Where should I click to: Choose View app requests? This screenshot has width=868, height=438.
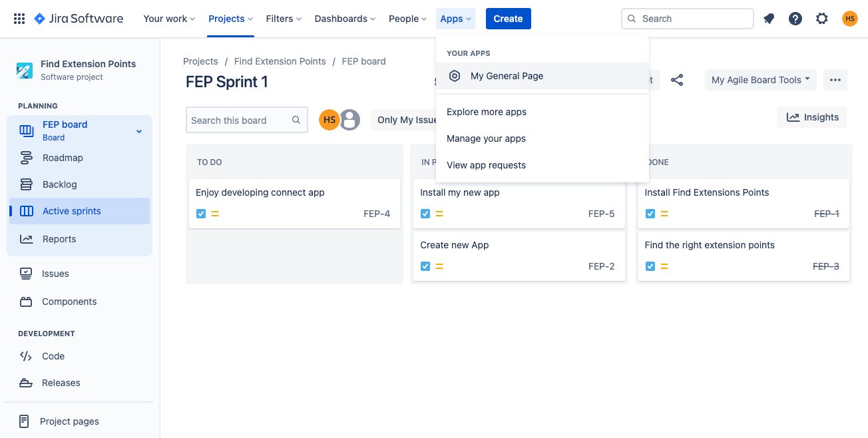coord(542,165)
